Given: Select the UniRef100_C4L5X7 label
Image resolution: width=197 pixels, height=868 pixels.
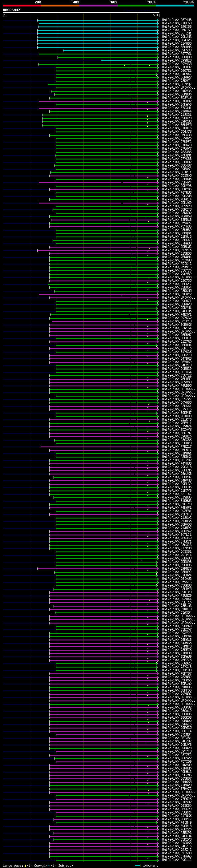Looking at the screenshot, I should pos(177,74).
